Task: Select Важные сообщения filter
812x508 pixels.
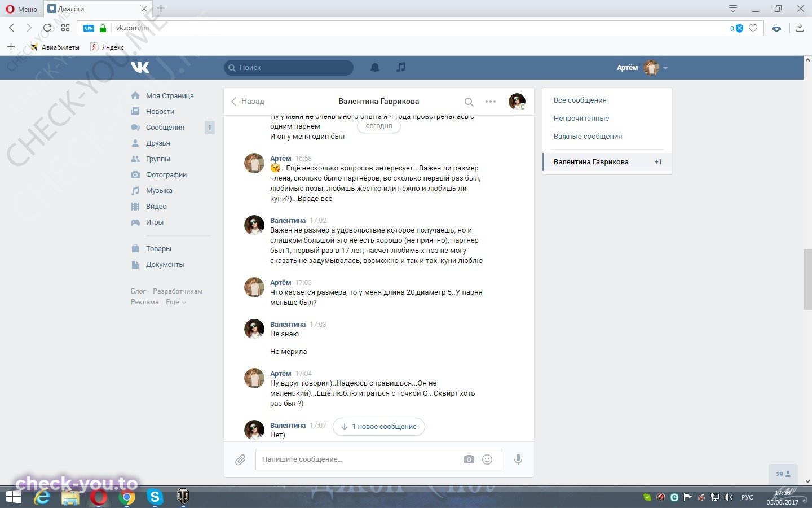Action: click(588, 137)
